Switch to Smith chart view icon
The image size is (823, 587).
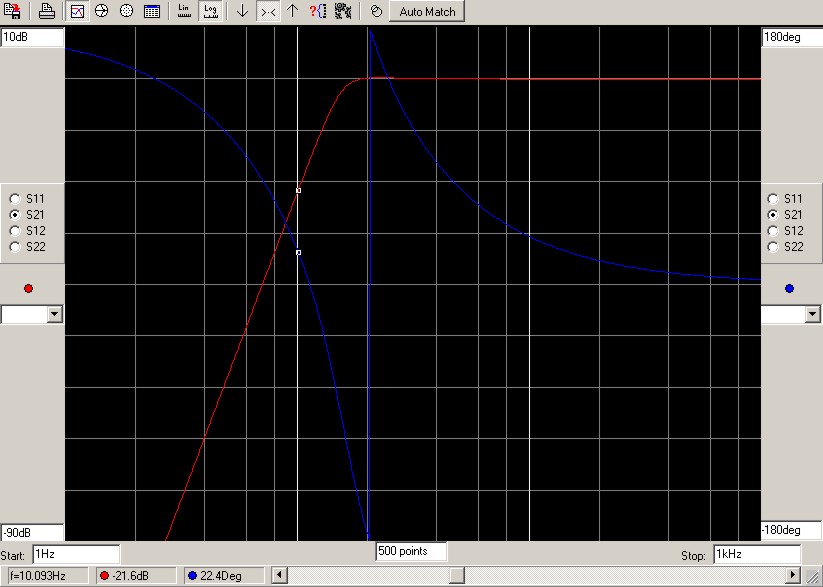click(102, 11)
